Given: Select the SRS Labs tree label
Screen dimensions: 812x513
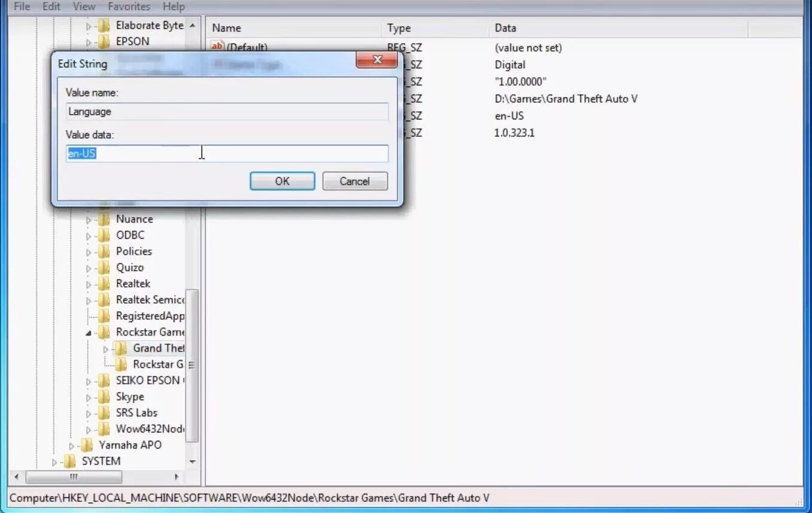Looking at the screenshot, I should [x=136, y=413].
